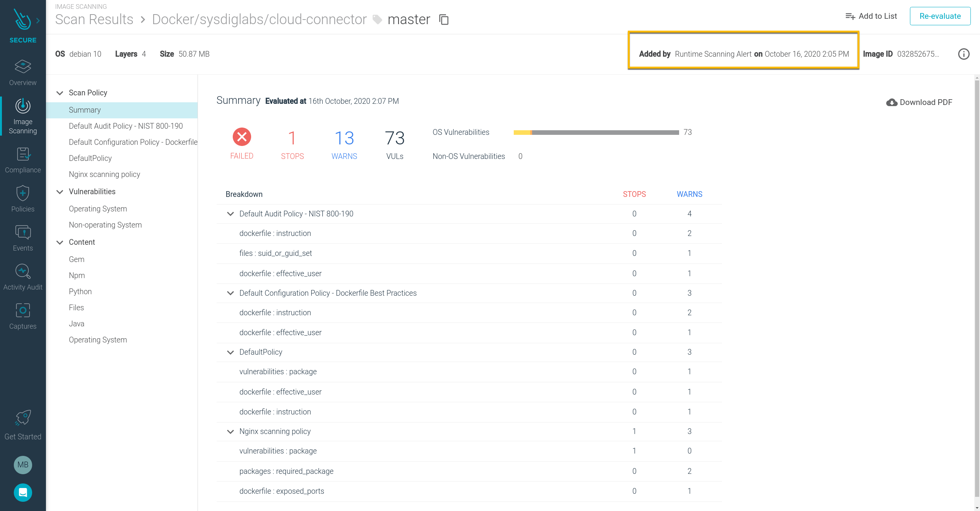The width and height of the screenshot is (980, 511).
Task: Collapse the Scan Policy tree section
Action: (x=60, y=93)
